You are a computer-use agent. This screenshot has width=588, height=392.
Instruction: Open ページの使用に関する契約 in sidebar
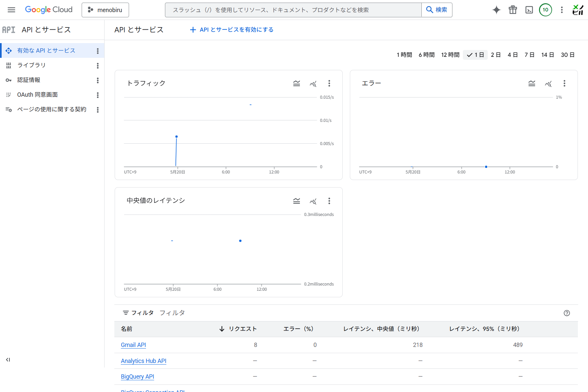52,109
